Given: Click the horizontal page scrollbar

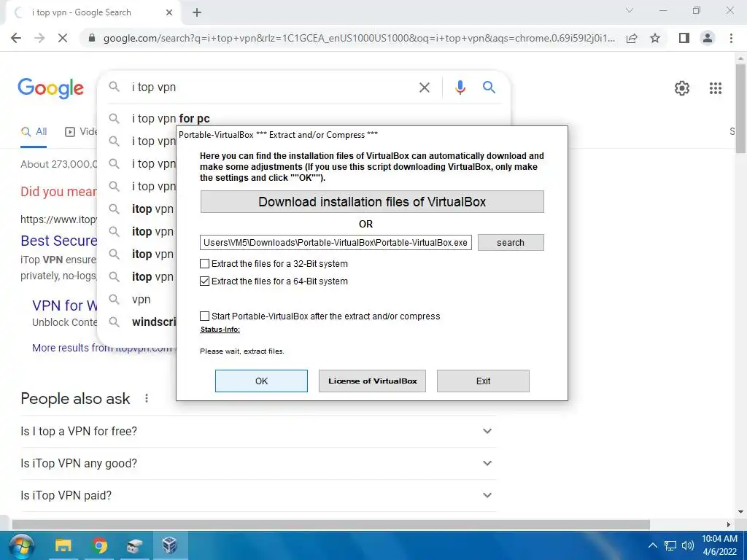Looking at the screenshot, I should 330,524.
